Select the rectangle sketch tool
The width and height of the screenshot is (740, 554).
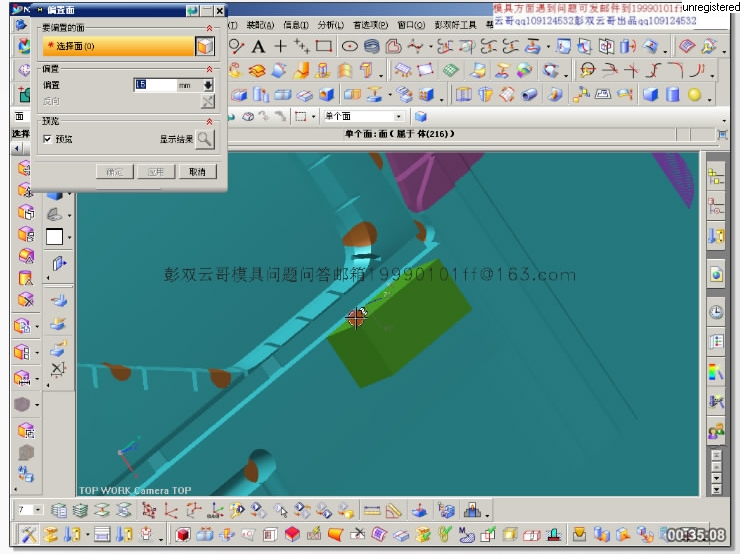point(323,46)
